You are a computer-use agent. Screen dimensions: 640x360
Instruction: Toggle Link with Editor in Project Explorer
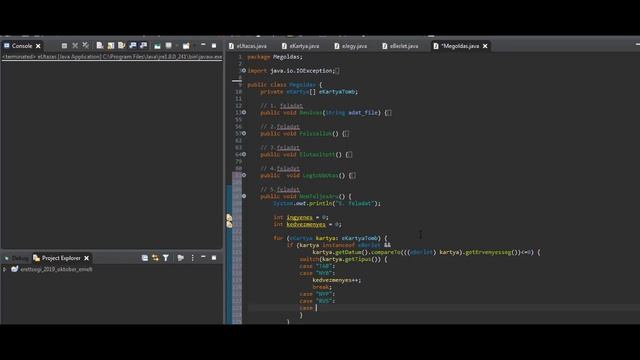155,258
